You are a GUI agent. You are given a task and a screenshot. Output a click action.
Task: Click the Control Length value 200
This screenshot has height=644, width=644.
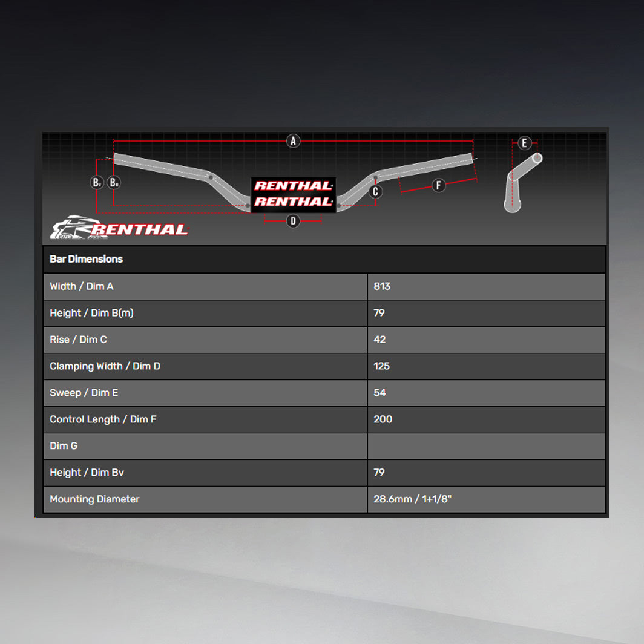pyautogui.click(x=383, y=419)
